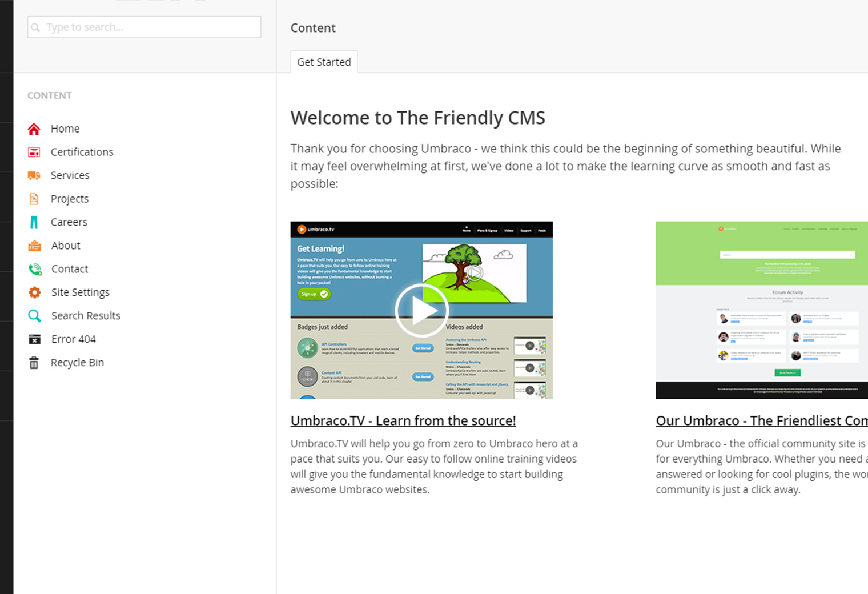Image resolution: width=868 pixels, height=594 pixels.
Task: Open the Careers node
Action: coord(69,222)
